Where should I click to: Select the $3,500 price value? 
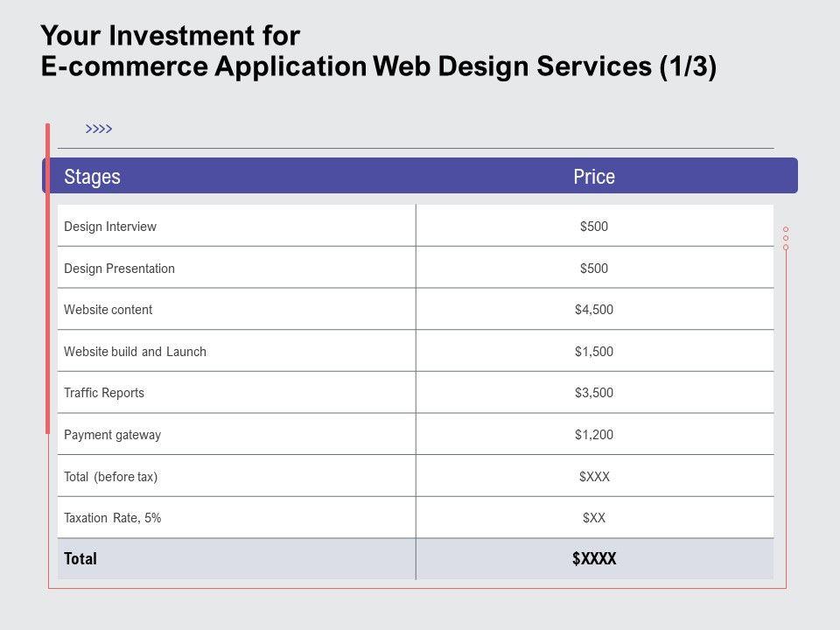click(594, 393)
